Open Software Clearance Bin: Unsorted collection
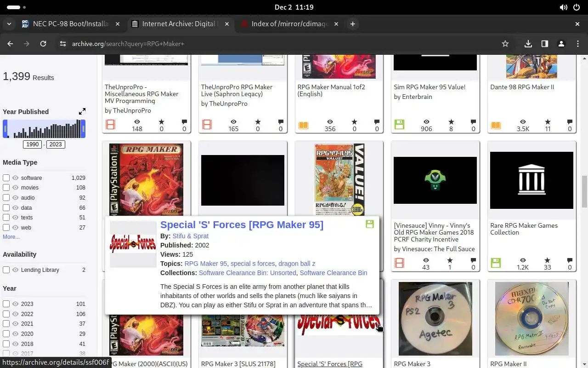Viewport: 588px width, 368px height. pyautogui.click(x=248, y=273)
